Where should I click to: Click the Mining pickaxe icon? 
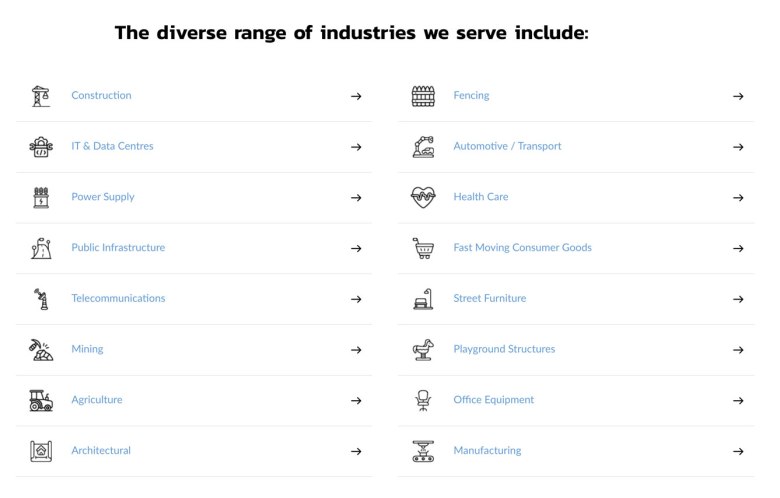pyautogui.click(x=40, y=349)
